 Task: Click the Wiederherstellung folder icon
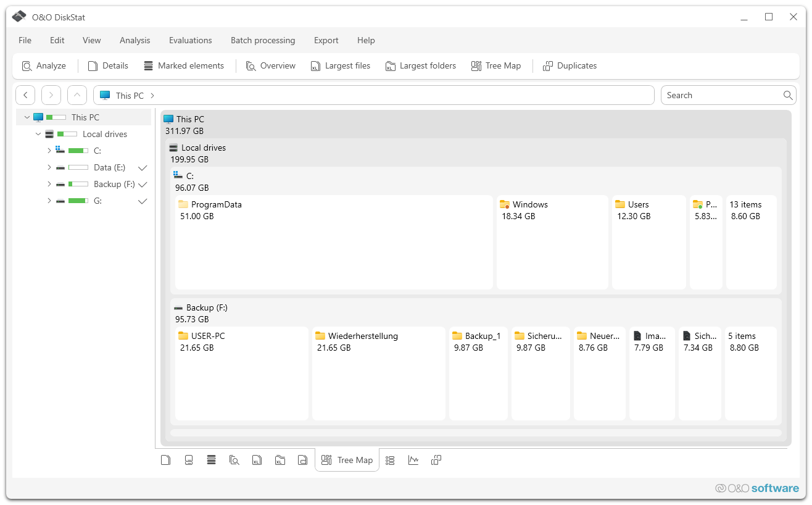pos(320,336)
